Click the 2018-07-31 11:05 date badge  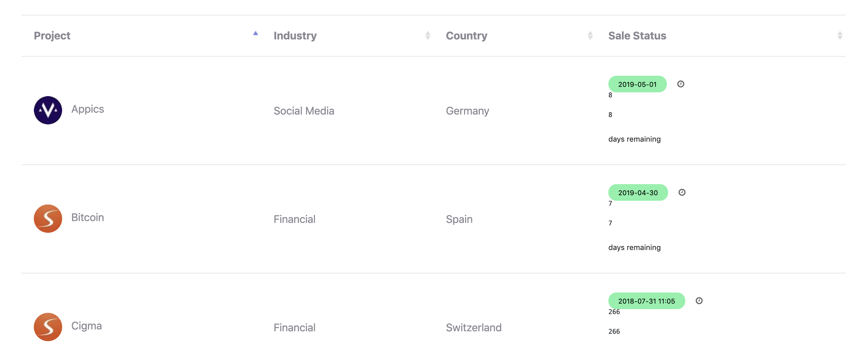(646, 301)
